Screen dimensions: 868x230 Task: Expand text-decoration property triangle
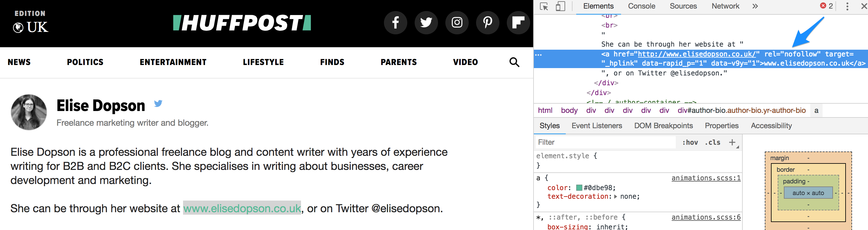[616, 197]
